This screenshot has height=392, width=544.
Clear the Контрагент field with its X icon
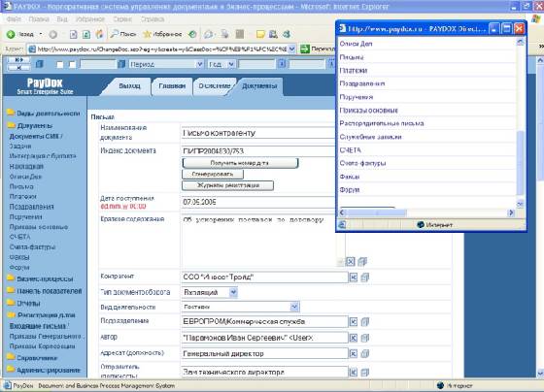[354, 278]
